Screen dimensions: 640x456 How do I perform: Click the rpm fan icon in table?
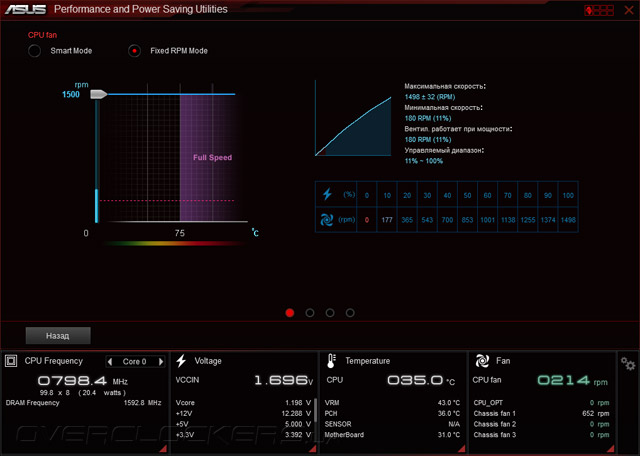(327, 220)
